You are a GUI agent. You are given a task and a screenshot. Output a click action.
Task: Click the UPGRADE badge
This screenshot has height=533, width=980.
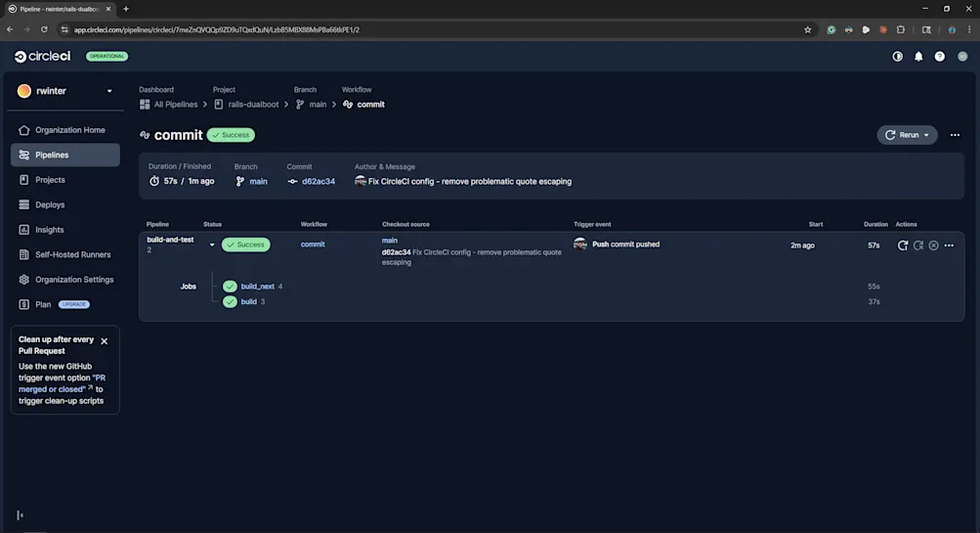coord(73,305)
